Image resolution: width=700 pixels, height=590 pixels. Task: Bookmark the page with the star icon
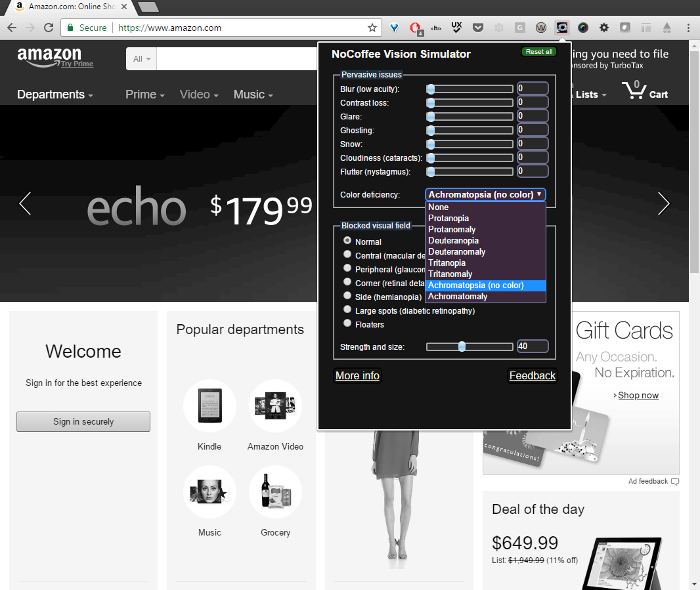click(x=372, y=28)
